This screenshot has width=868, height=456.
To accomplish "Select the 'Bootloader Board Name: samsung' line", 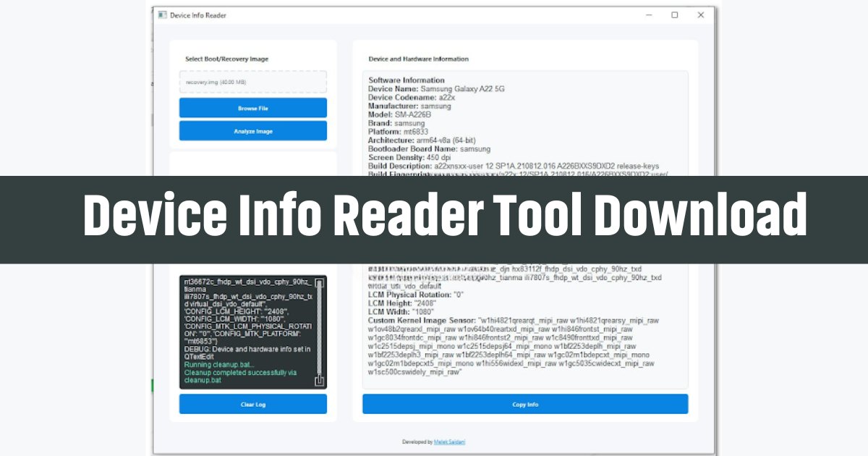I will point(429,149).
